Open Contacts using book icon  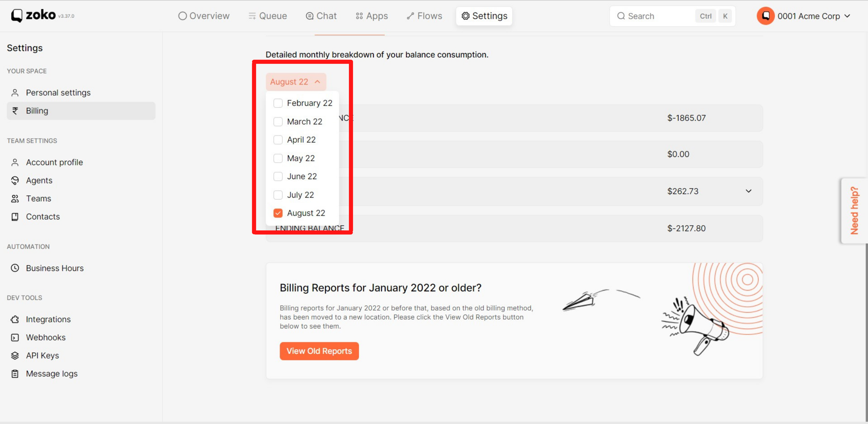[15, 217]
